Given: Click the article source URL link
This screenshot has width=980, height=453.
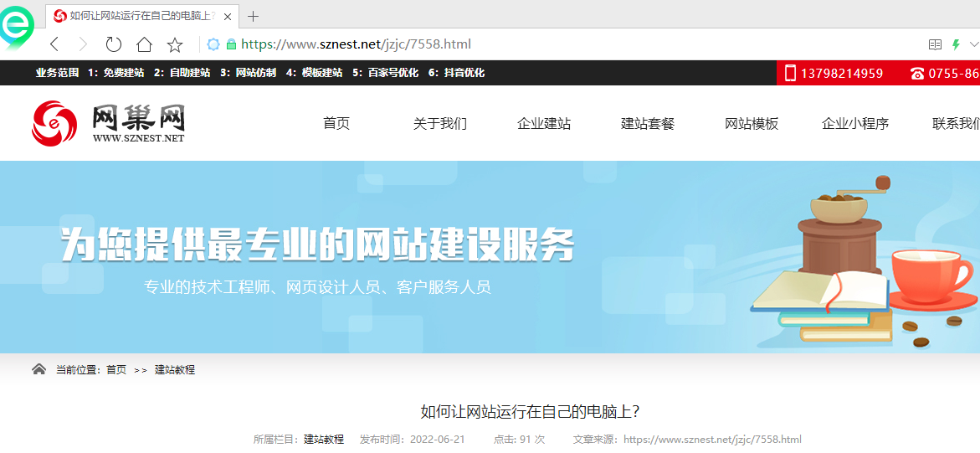Looking at the screenshot, I should click(712, 439).
